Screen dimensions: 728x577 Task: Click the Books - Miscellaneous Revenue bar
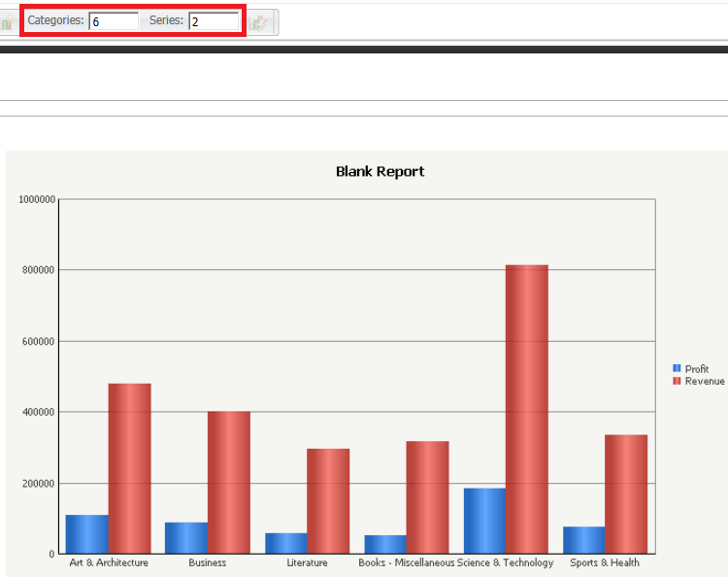[x=427, y=497]
